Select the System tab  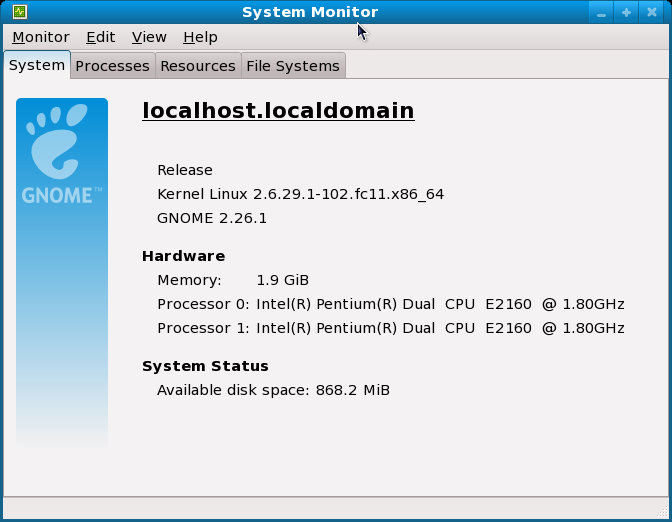[37, 65]
